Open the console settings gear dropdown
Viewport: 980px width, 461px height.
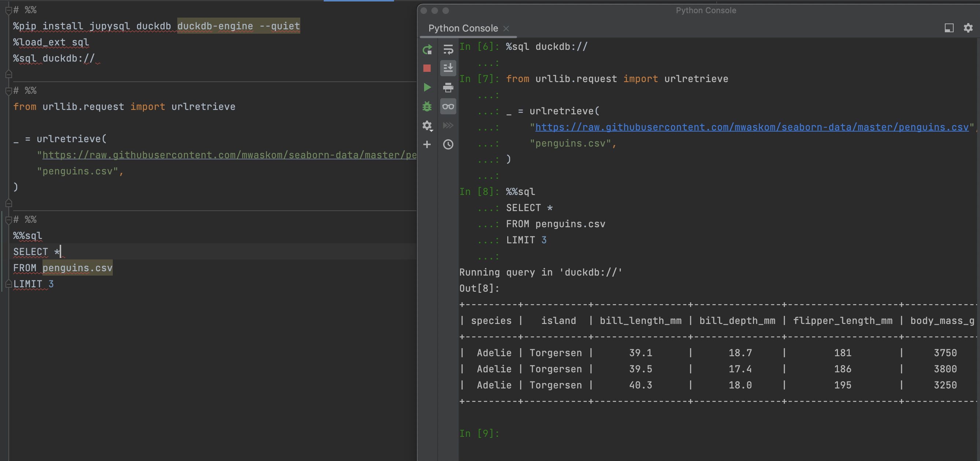pos(427,126)
